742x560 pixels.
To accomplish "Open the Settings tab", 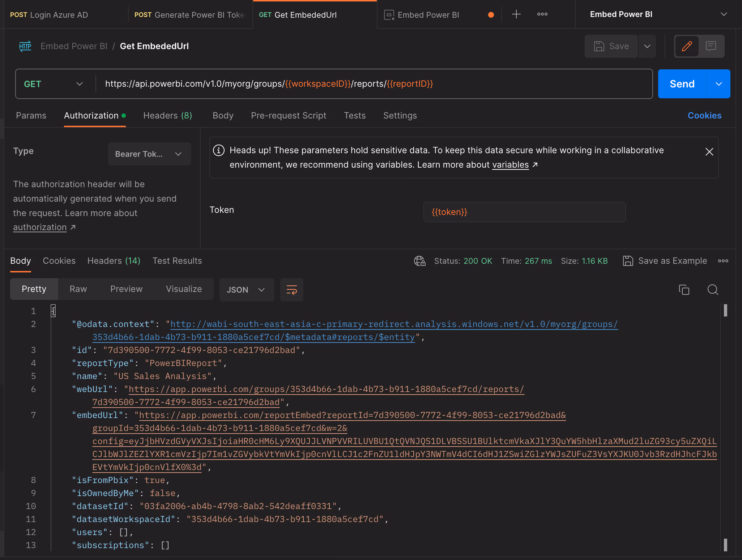I will click(400, 116).
